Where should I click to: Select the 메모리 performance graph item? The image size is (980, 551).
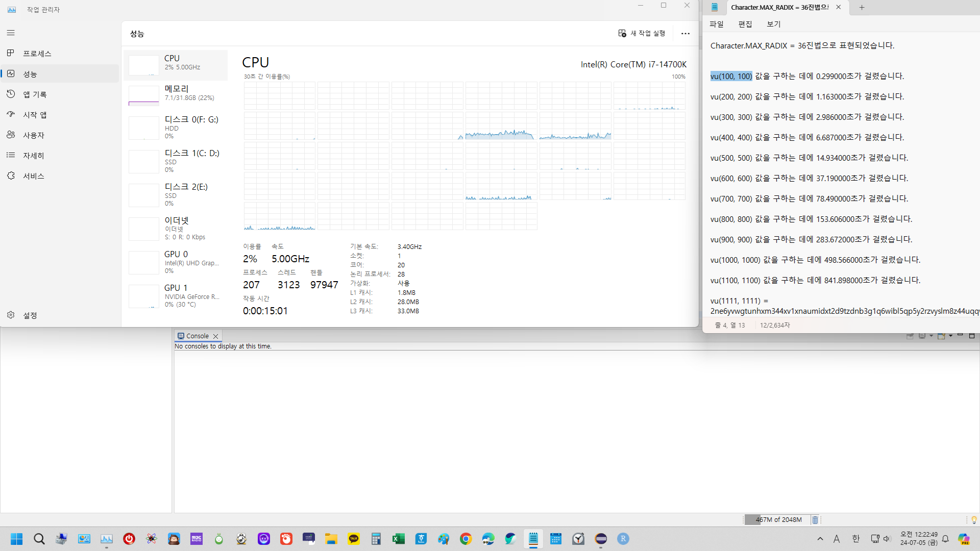click(x=176, y=93)
